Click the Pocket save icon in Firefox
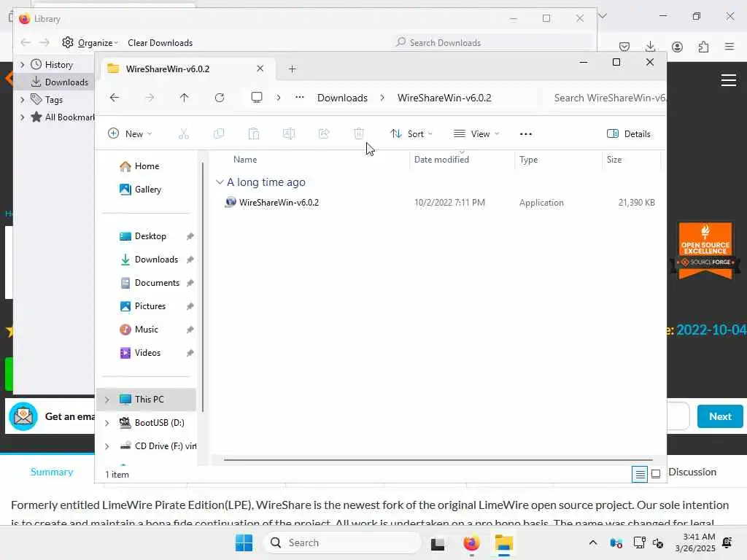The image size is (747, 560). (x=624, y=46)
